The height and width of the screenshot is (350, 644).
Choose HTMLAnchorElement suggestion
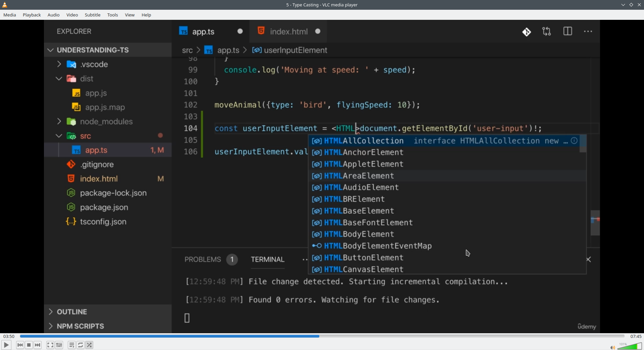tap(444, 152)
